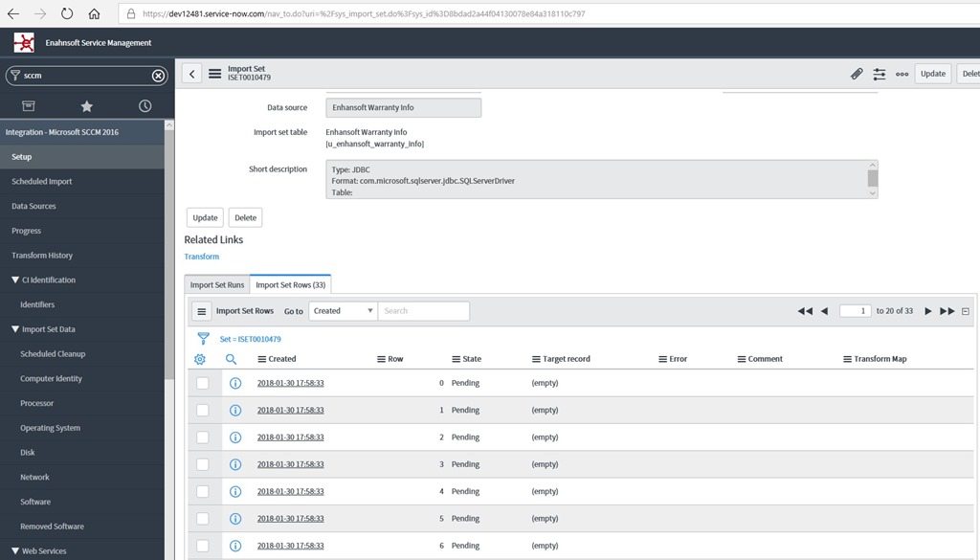Show navigator history clock
Image resolution: width=980 pixels, height=560 pixels.
click(145, 105)
